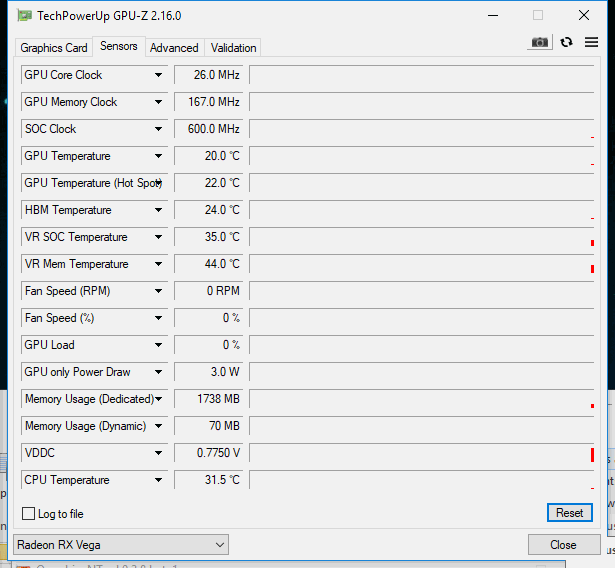Click the refresh arrows icon
This screenshot has height=568, width=615.
[x=566, y=42]
